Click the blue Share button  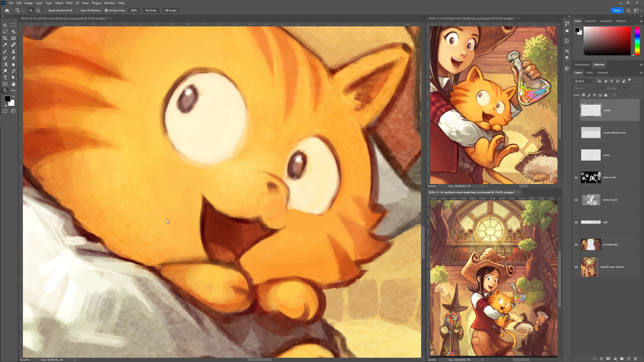(x=617, y=11)
